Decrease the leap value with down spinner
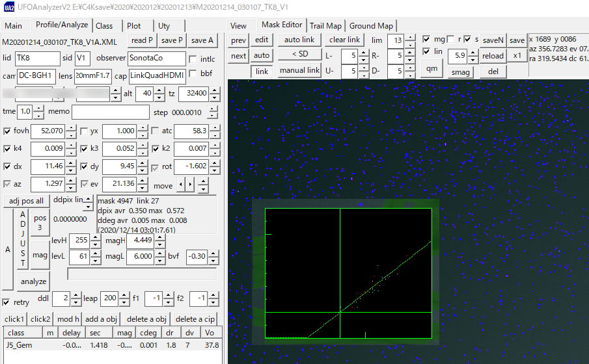Viewport: 589px width, 364px height. [124, 302]
